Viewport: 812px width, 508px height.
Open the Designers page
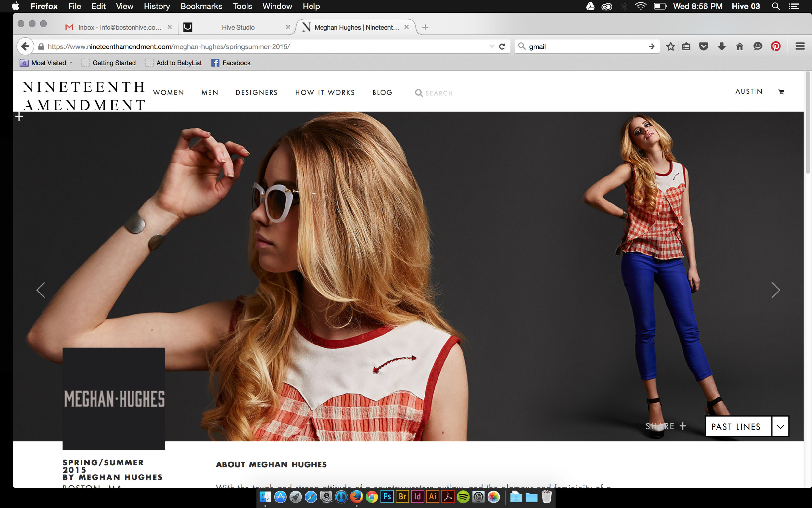pyautogui.click(x=257, y=92)
